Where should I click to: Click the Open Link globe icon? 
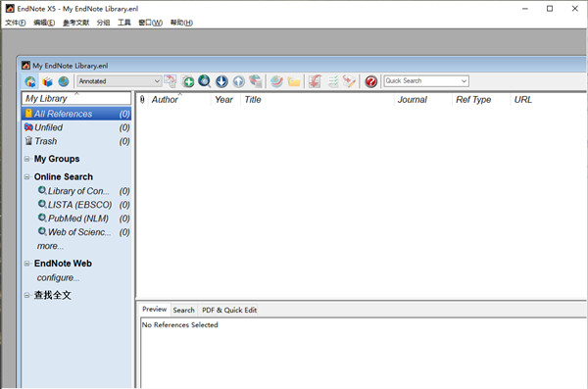coord(276,81)
